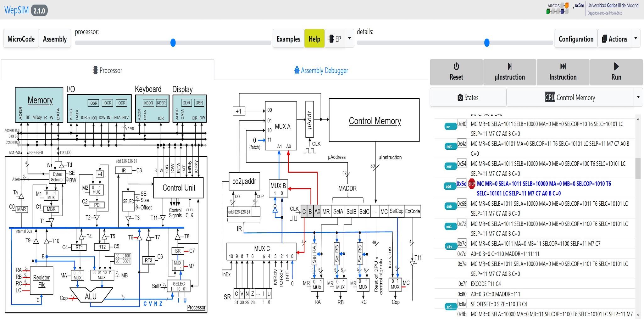Click the co2µaddr block

(x=244, y=181)
